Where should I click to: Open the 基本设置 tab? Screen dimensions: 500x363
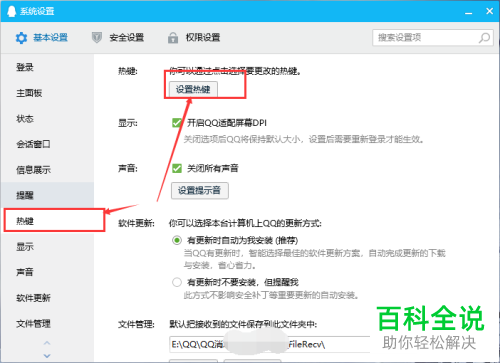[42, 38]
